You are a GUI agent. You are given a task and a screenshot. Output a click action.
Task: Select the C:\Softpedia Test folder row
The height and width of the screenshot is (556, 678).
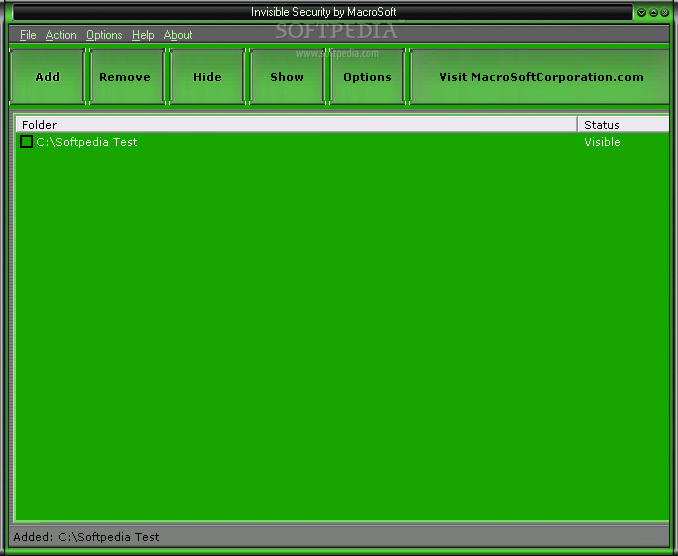[342, 142]
